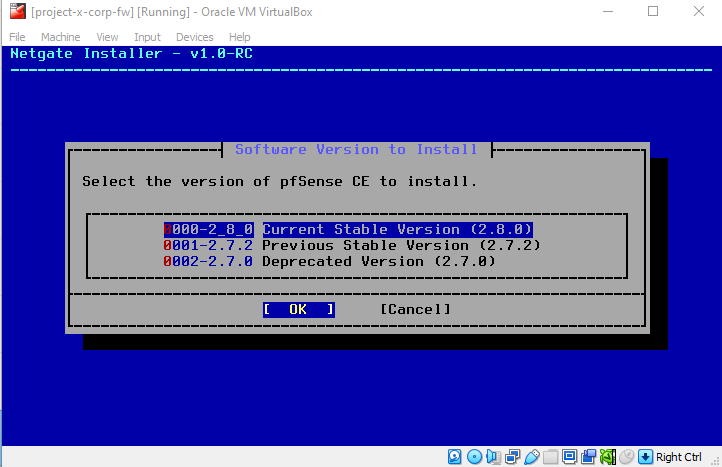The height and width of the screenshot is (467, 722).
Task: Open the Devices menu
Action: [194, 37]
